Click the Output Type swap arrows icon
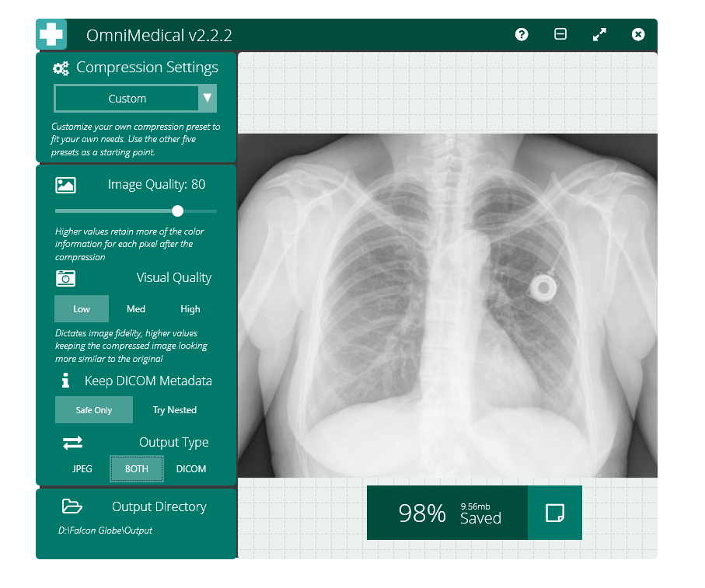The height and width of the screenshot is (588, 705). coord(72,443)
